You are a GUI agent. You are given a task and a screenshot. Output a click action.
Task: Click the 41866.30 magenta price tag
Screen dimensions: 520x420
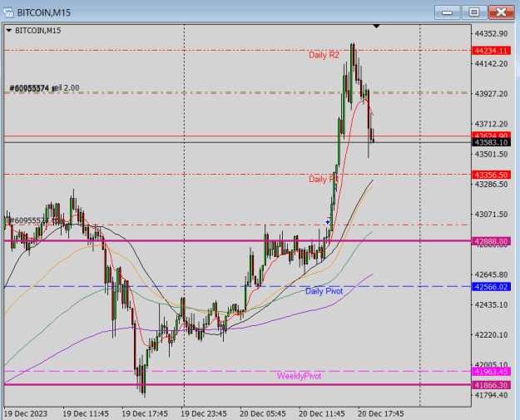tap(491, 385)
